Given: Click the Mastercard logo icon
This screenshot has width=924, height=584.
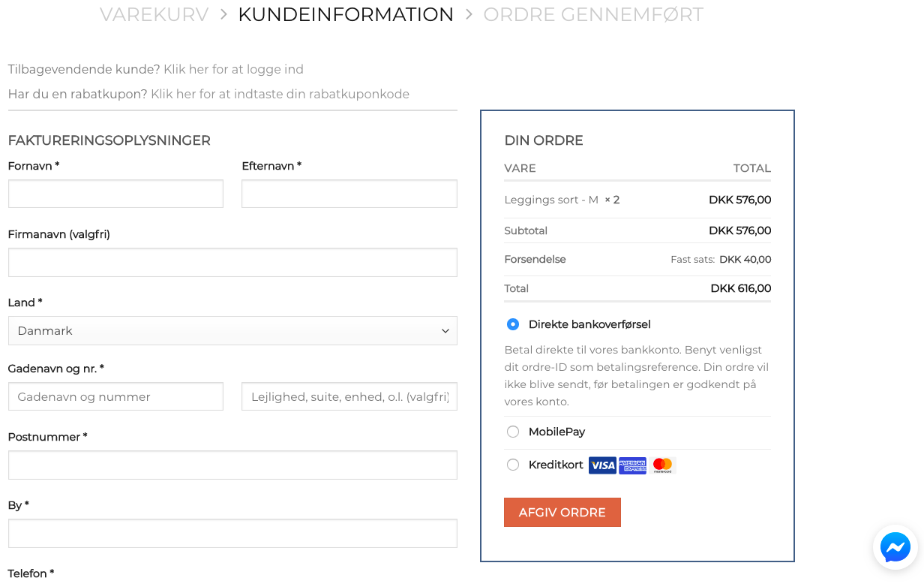Looking at the screenshot, I should click(662, 465).
